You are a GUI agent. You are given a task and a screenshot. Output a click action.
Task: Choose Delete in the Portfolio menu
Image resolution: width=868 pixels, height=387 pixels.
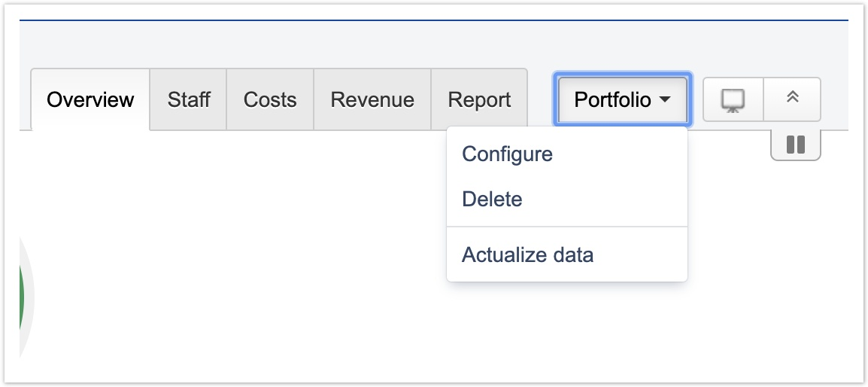click(492, 200)
